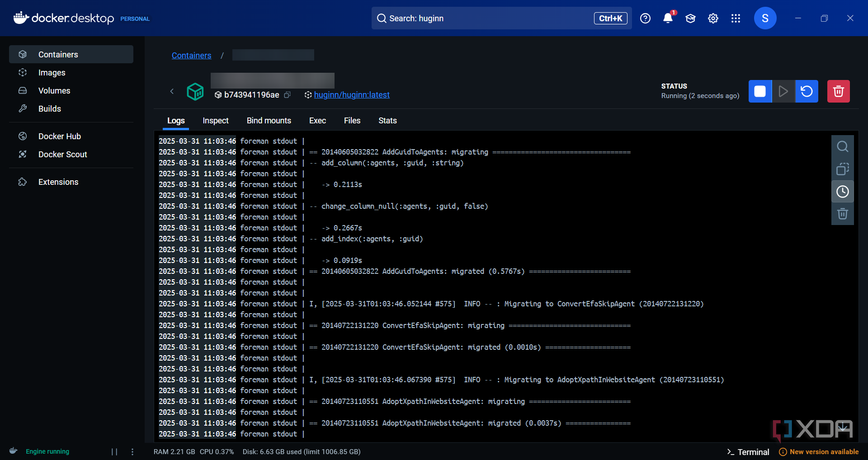
Task: Open the Extensions sidebar section
Action: pyautogui.click(x=71, y=182)
